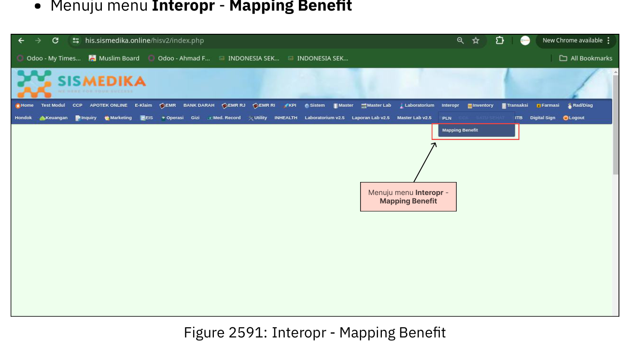Bookmark this page with the star icon
The width and height of the screenshot is (630, 364).
pyautogui.click(x=476, y=41)
